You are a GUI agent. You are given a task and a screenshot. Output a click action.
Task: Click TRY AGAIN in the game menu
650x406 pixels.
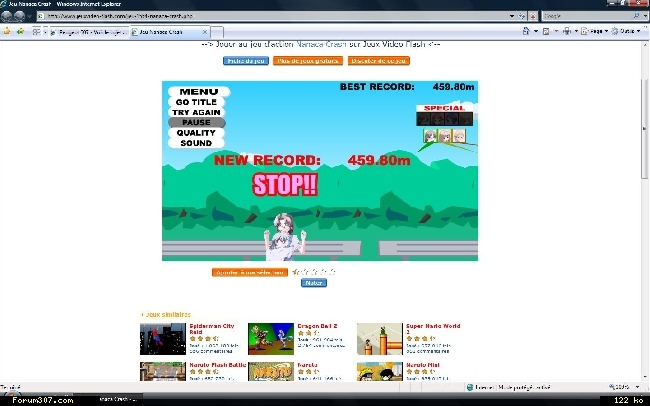pos(196,112)
